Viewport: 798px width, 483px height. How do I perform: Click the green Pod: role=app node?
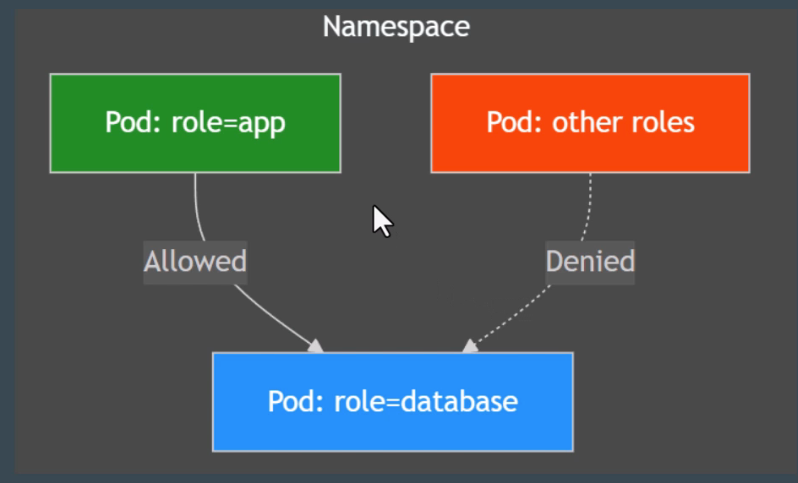click(195, 122)
